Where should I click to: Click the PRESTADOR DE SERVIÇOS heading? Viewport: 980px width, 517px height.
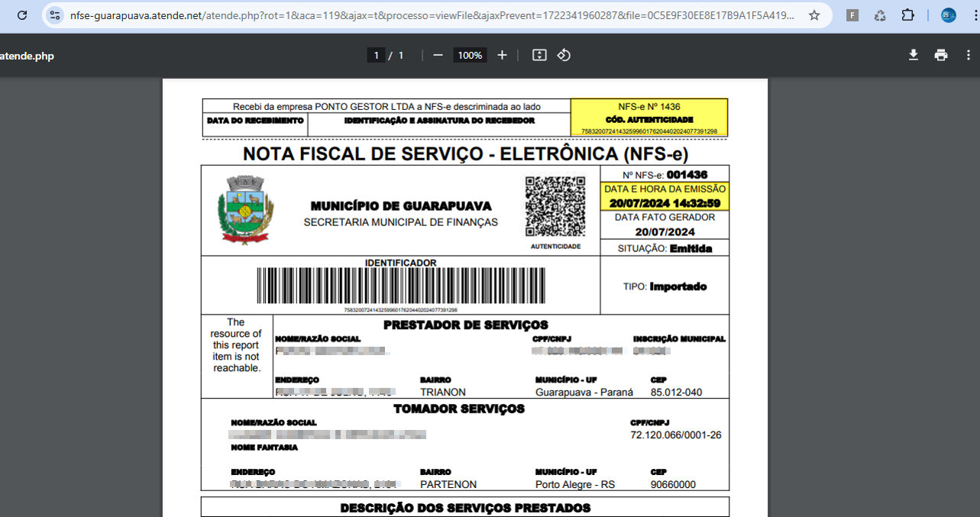click(x=465, y=325)
